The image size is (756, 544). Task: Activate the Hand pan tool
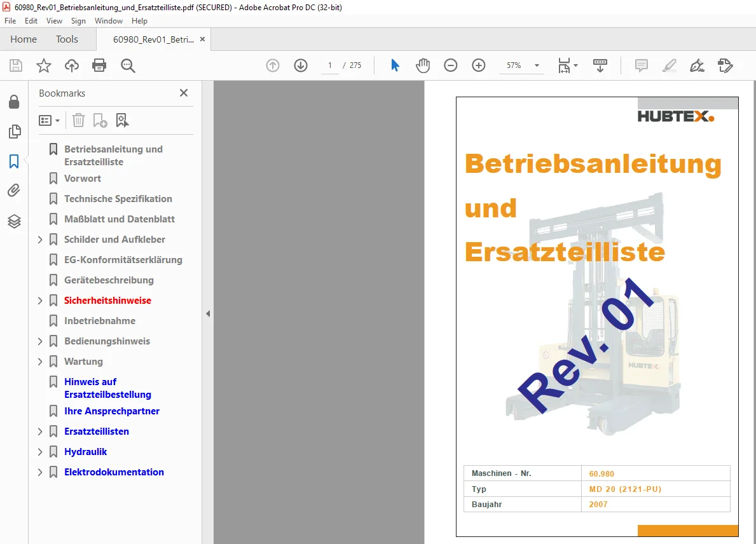[x=423, y=65]
